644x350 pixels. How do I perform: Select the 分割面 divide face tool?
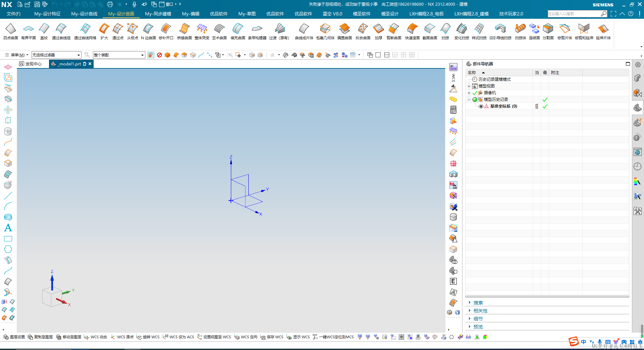pyautogui.click(x=548, y=32)
